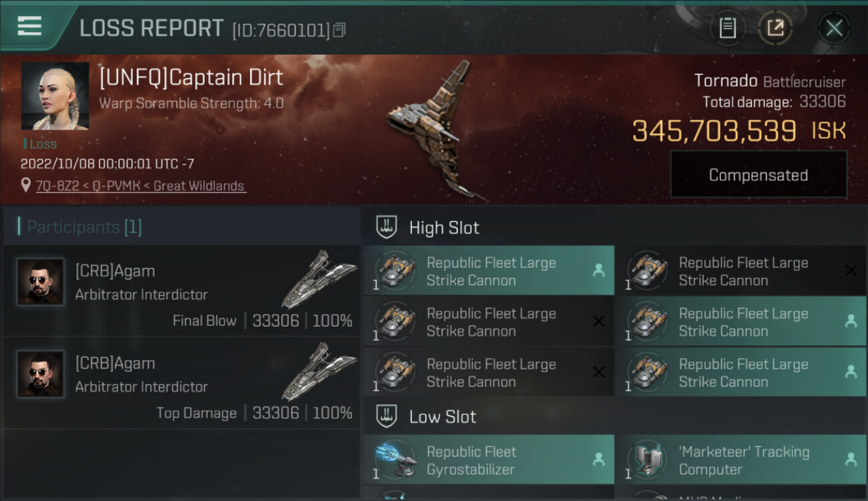Select Agam's Top Damage entry
Image resolution: width=868 pixels, height=501 pixels.
point(182,383)
